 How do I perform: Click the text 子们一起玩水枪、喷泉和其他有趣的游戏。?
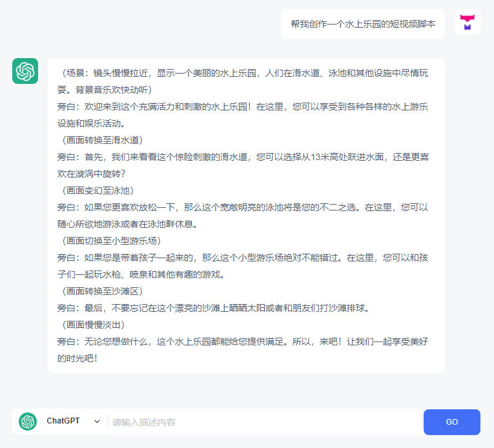tap(141, 275)
